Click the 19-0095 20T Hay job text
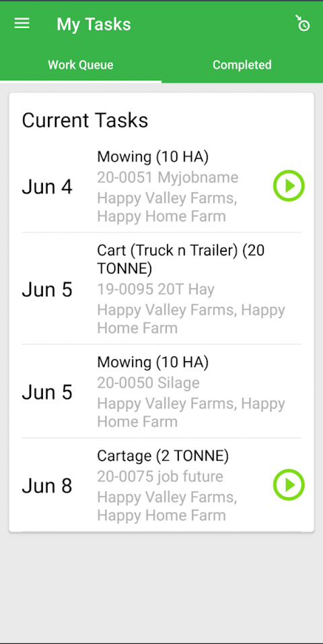 155,290
